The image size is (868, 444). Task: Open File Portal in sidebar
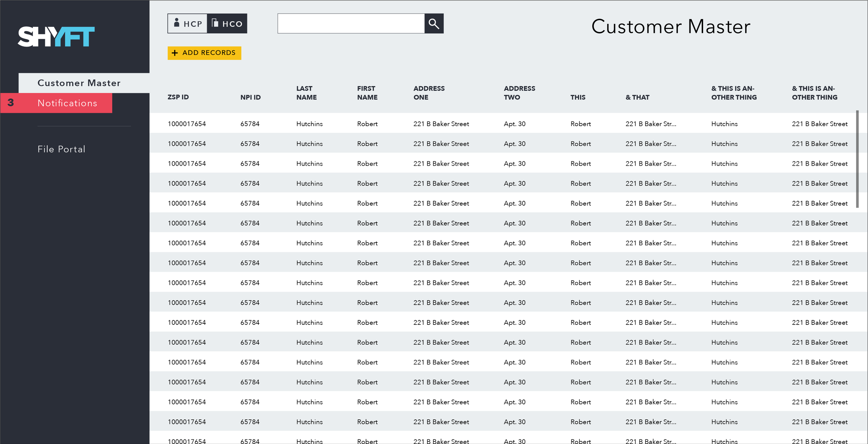point(61,149)
